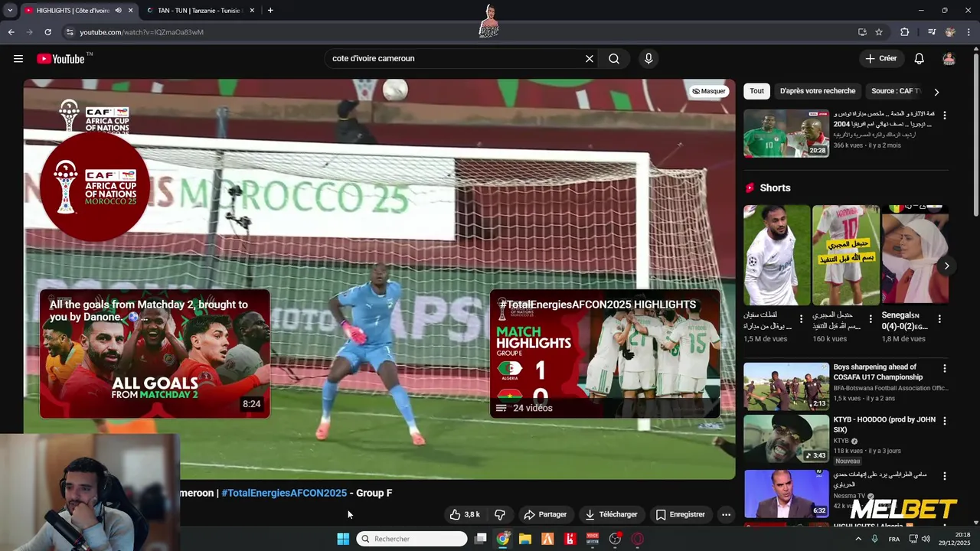Bookmark this page with the star icon
Image resolution: width=980 pixels, height=551 pixels.
point(879,32)
